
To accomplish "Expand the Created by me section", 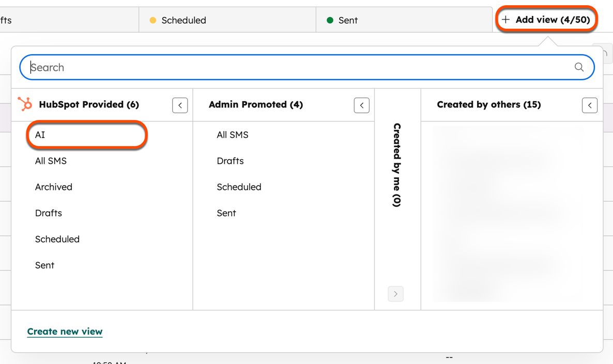I will click(395, 294).
